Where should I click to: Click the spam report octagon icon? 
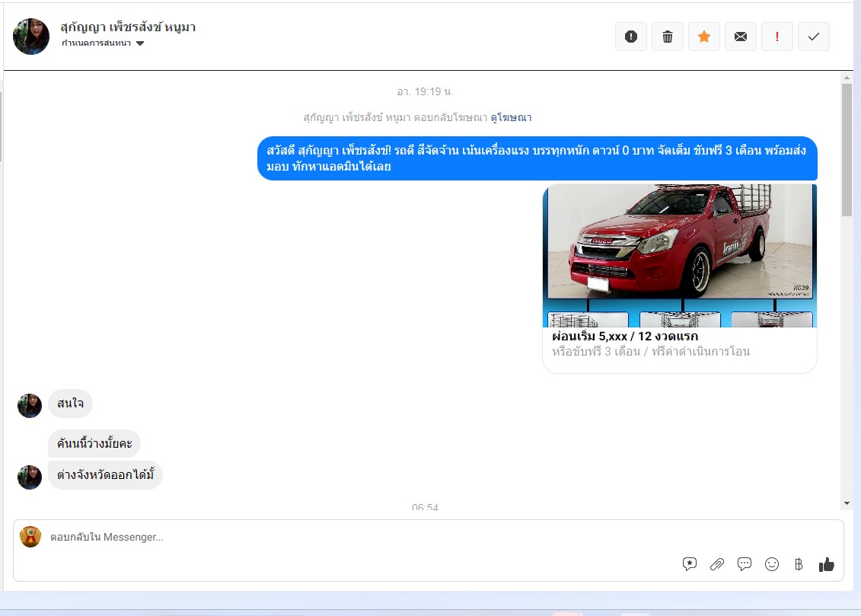[630, 37]
